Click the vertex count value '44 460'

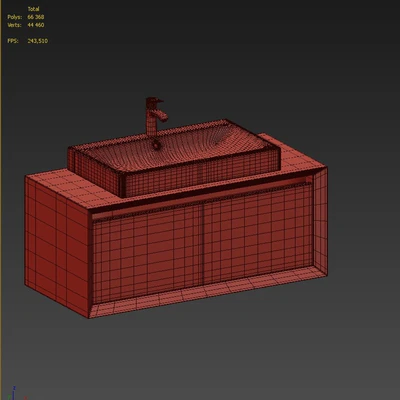[36, 25]
